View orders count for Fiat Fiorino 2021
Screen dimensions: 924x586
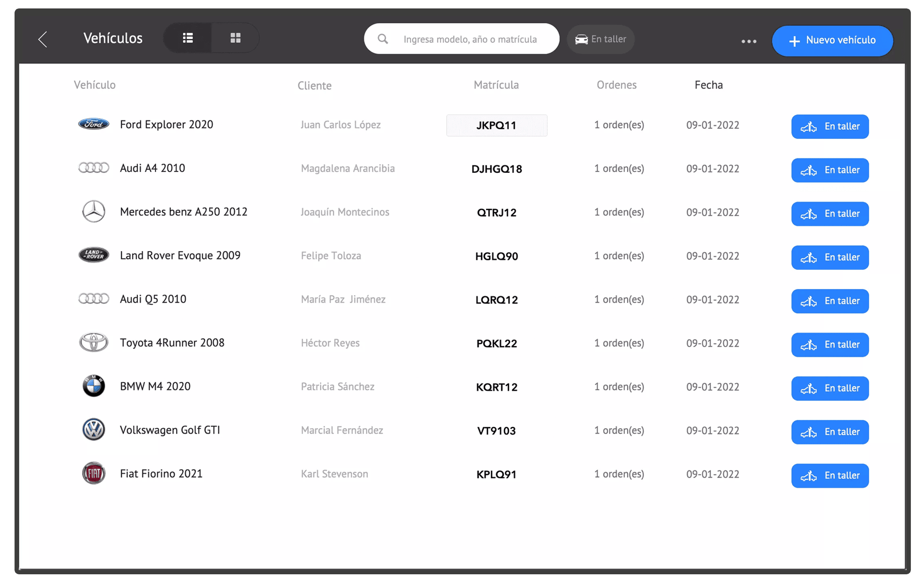coord(619,474)
